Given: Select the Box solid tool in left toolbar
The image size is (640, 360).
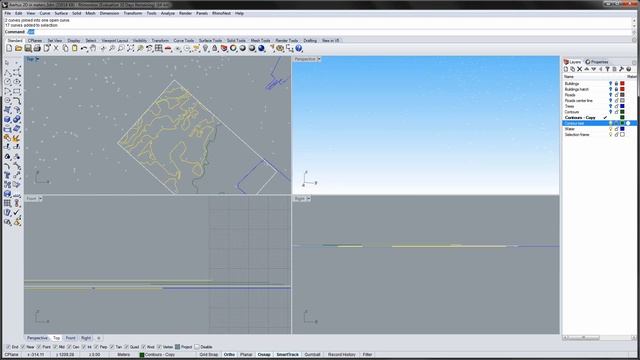Looking at the screenshot, I should click(7, 119).
